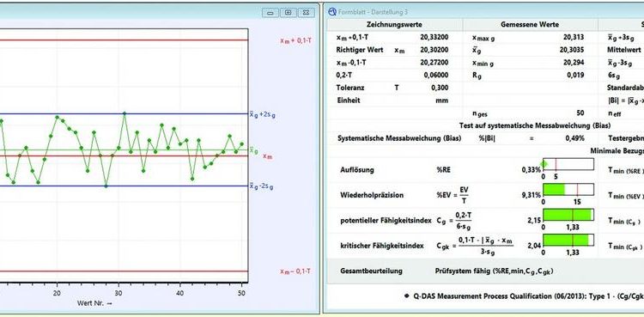644x317 pixels.
Task: Click the 'x̄g +2sg' chart line label
Action: 262,115
